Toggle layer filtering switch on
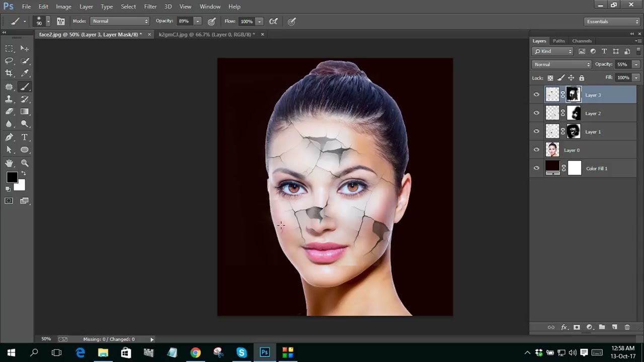The image size is (644, 362). click(x=639, y=51)
